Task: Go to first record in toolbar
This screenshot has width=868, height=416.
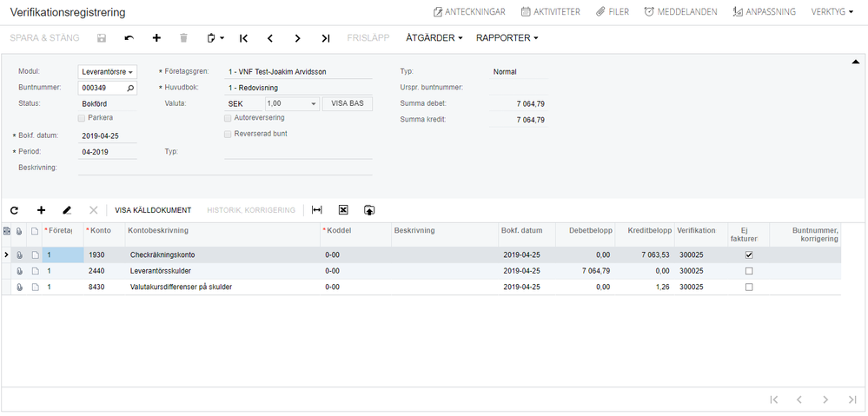Action: (243, 38)
